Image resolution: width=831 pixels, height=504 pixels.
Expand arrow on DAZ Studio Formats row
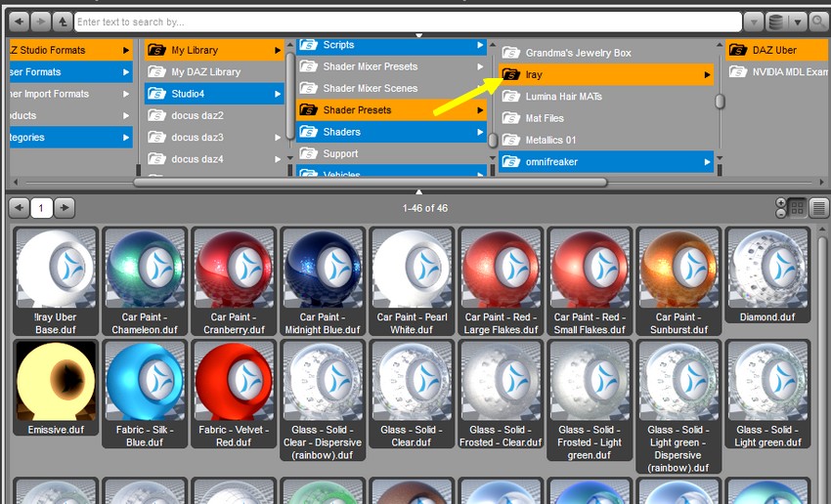pos(126,50)
